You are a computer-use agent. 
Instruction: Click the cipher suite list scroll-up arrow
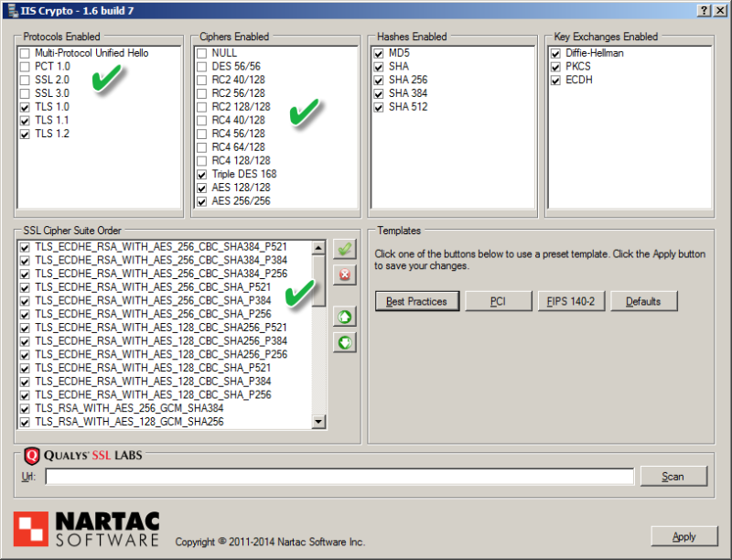(x=318, y=247)
